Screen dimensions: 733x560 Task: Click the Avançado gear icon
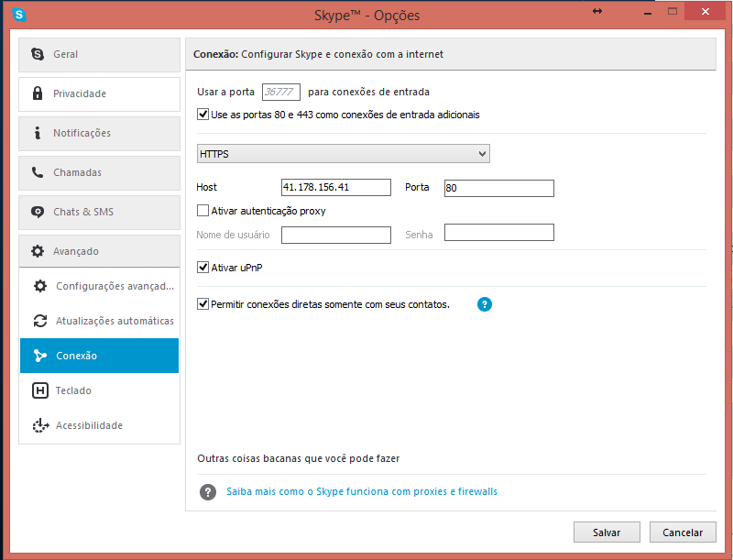click(38, 251)
